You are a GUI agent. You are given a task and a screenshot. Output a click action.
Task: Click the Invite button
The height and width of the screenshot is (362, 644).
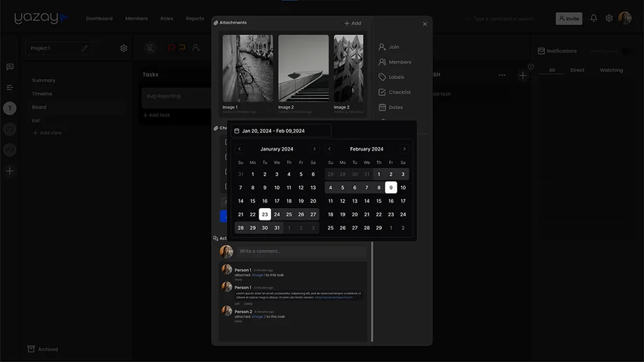568,18
